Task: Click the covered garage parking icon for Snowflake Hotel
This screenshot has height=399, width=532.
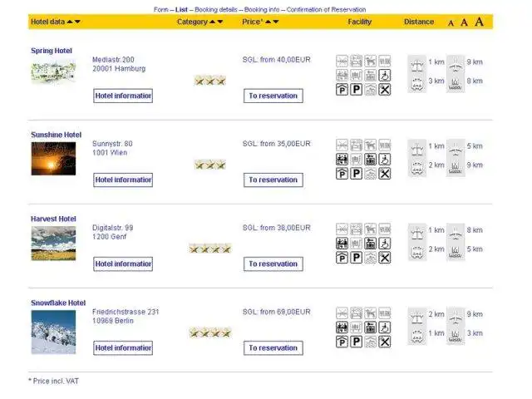Action: [342, 342]
